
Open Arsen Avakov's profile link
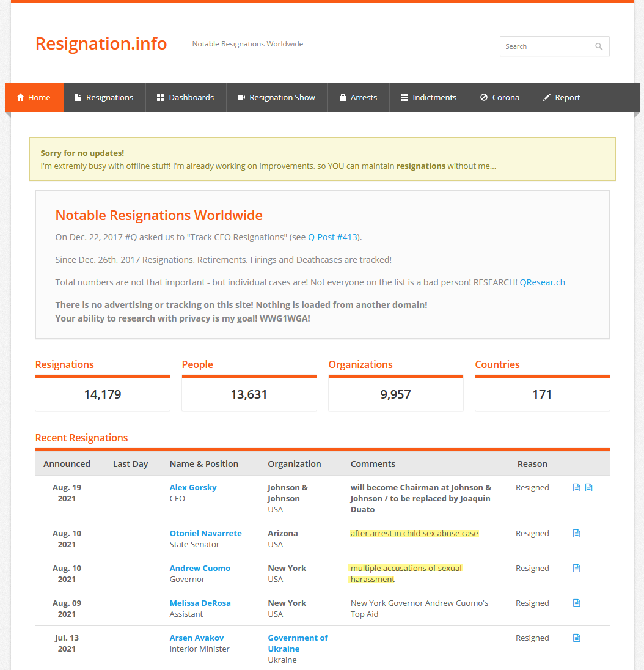(x=197, y=638)
